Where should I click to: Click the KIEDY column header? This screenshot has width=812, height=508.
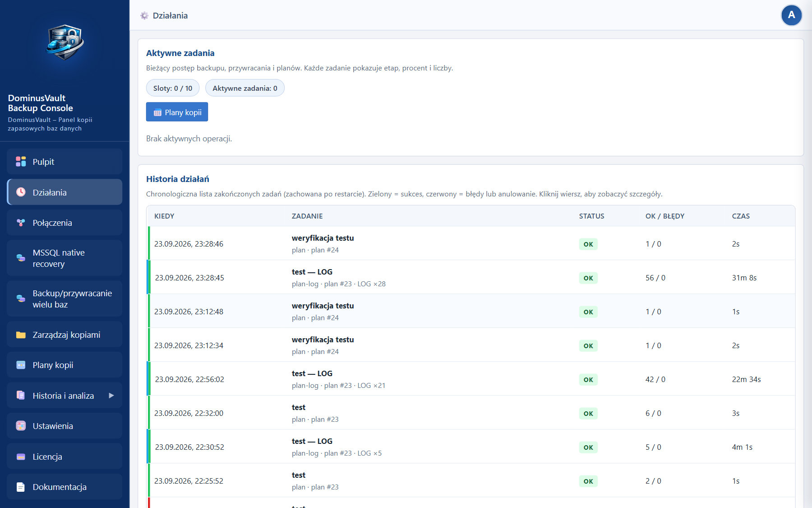coord(164,216)
